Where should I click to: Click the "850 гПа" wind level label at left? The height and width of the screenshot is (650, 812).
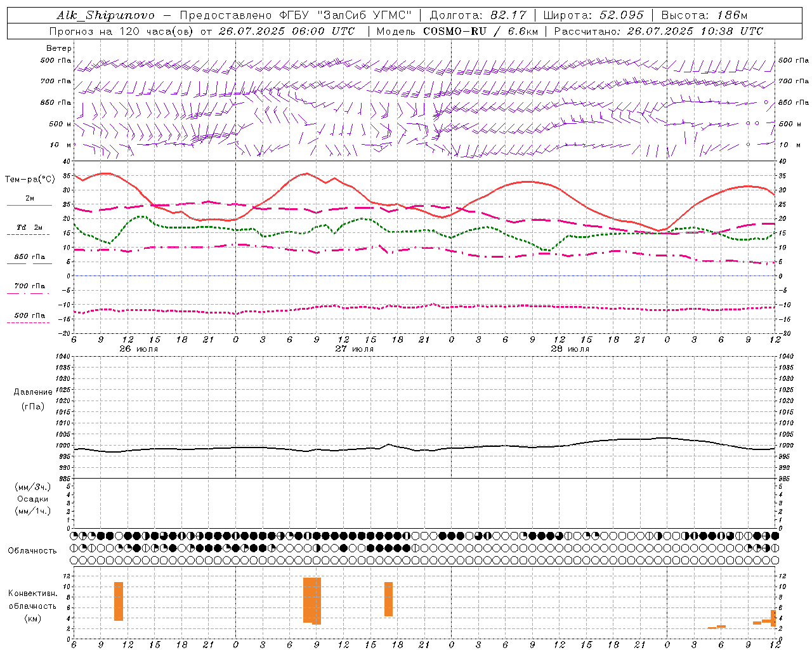[56, 102]
